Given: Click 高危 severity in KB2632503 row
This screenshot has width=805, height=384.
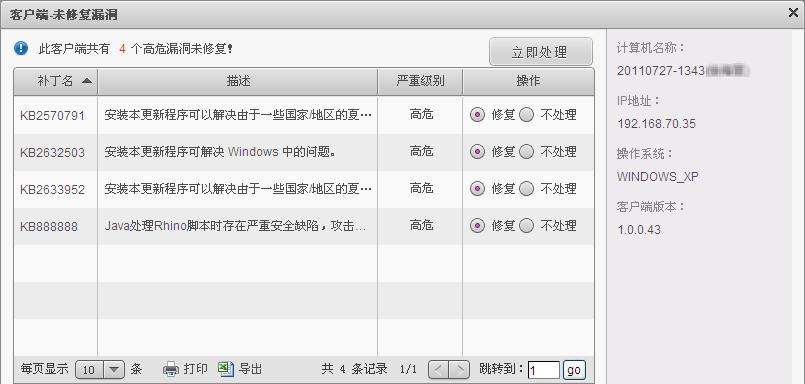Looking at the screenshot, I should click(421, 151).
